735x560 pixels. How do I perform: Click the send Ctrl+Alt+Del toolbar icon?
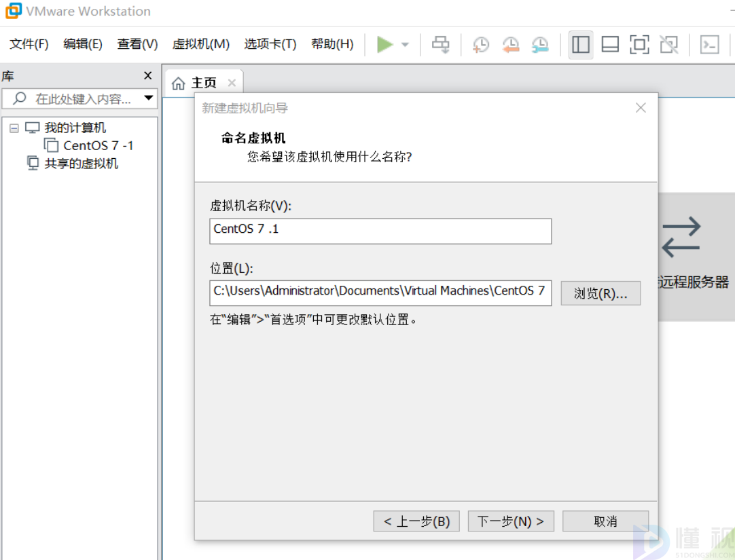pos(441,45)
